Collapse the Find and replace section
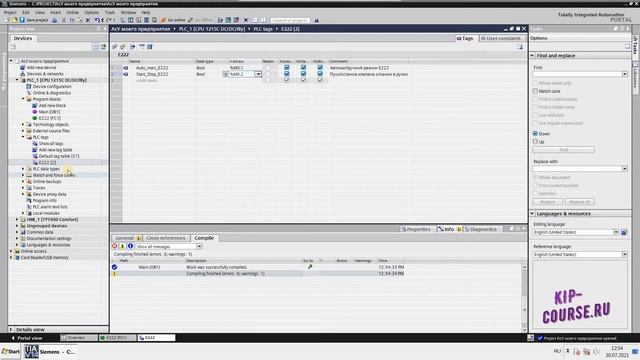 click(x=532, y=55)
